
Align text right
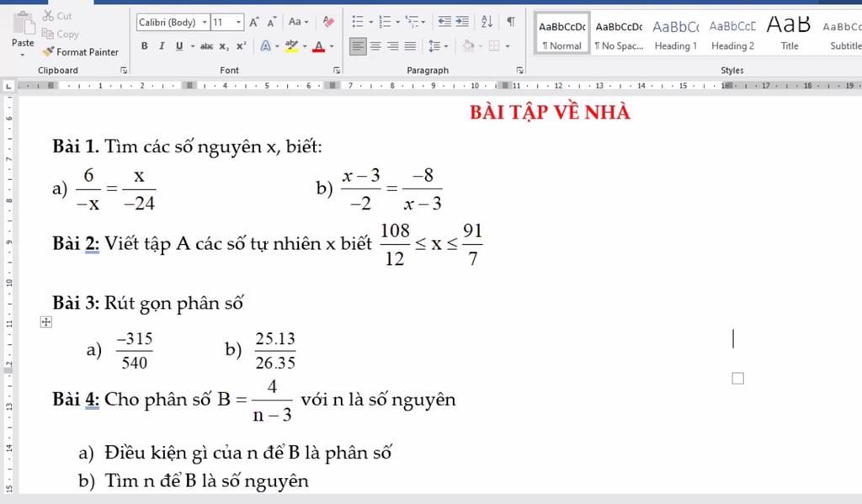pyautogui.click(x=393, y=46)
